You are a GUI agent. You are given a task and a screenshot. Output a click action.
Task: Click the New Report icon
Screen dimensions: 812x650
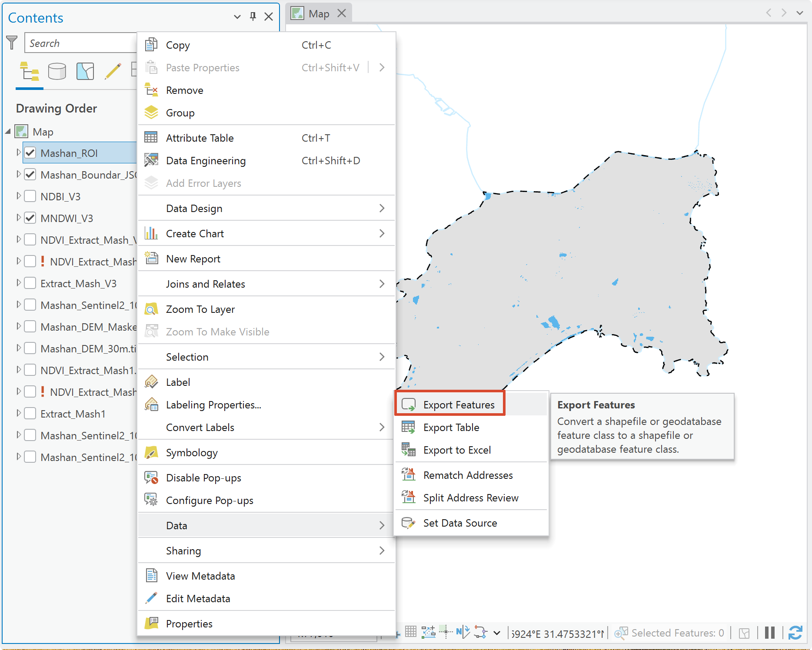click(151, 259)
